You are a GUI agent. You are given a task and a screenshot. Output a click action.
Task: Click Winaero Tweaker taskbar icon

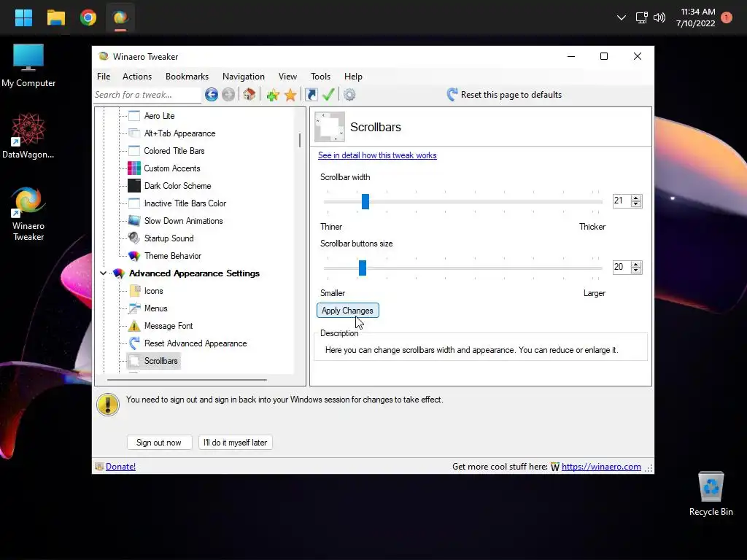[120, 17]
